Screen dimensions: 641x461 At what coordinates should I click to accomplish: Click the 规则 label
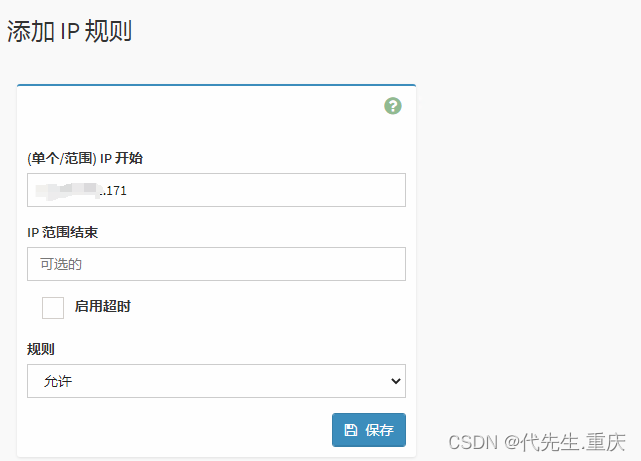[40, 349]
